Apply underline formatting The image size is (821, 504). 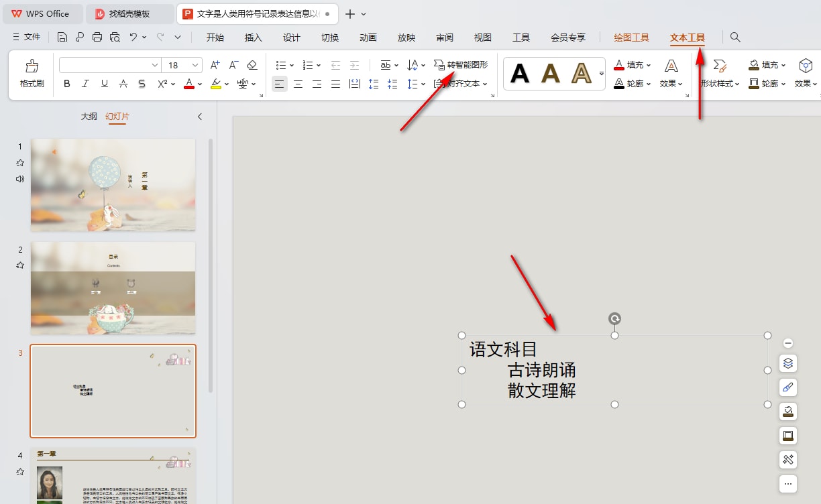(104, 84)
